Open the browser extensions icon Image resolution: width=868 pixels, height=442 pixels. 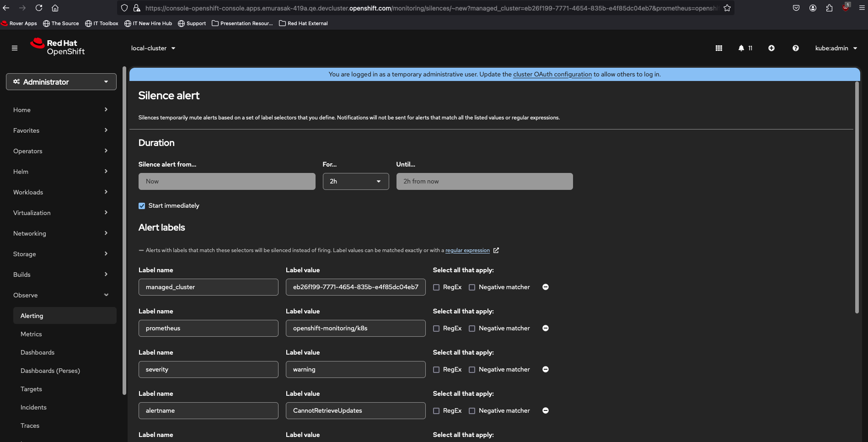(x=829, y=8)
